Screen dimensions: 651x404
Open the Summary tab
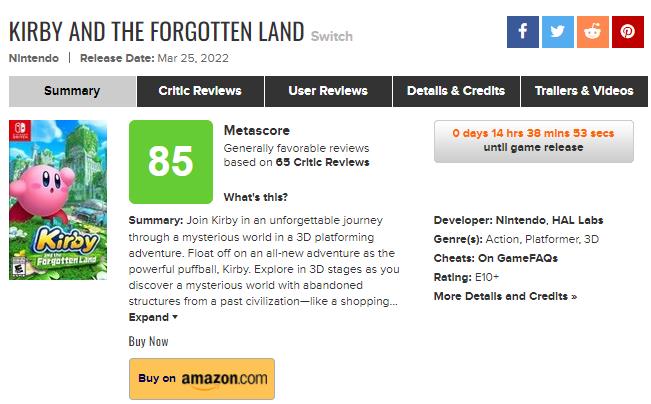[x=72, y=91]
